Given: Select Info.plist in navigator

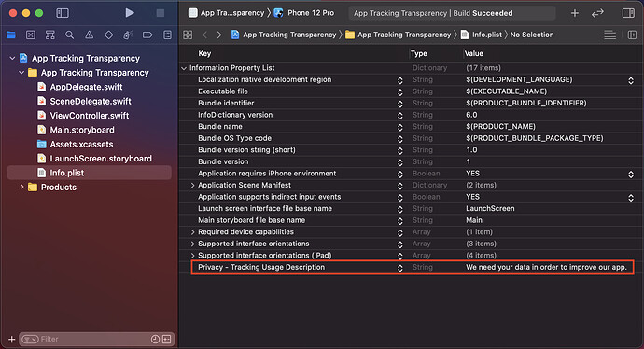Looking at the screenshot, I should 89,173.
